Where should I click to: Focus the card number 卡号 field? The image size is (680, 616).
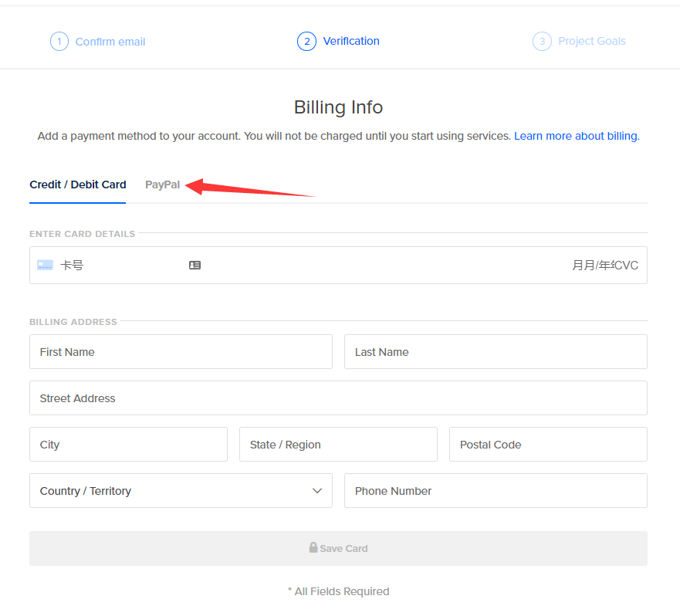(116, 265)
